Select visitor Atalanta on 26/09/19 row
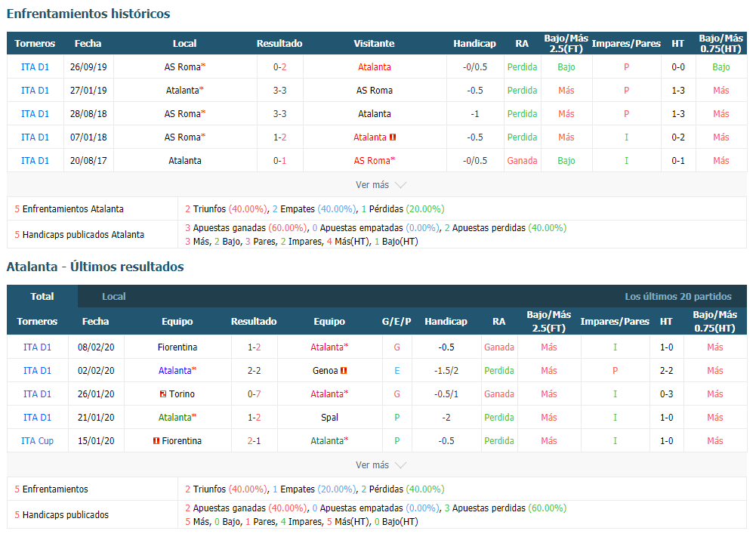Viewport: 756px width, 537px height. pos(374,67)
